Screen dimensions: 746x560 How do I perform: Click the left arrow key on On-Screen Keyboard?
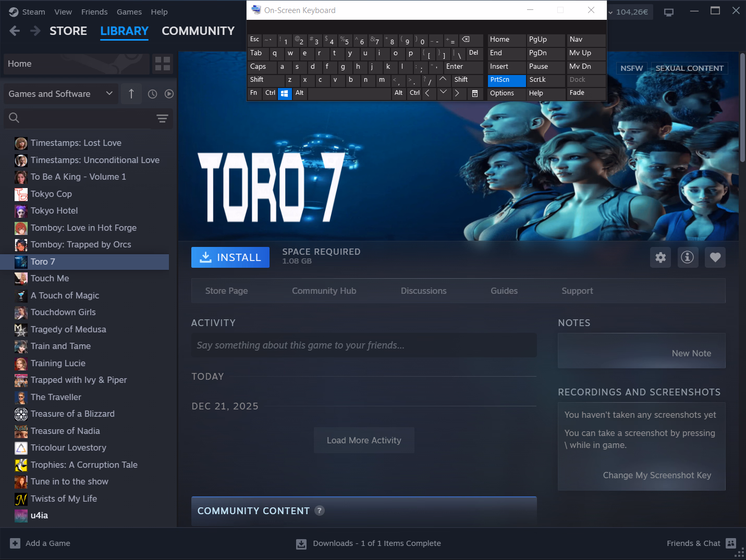(427, 93)
